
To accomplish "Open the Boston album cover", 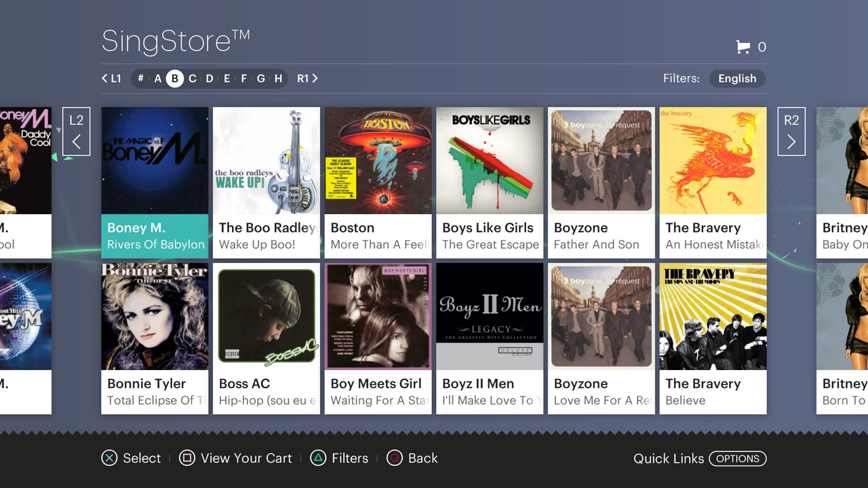I will [378, 161].
